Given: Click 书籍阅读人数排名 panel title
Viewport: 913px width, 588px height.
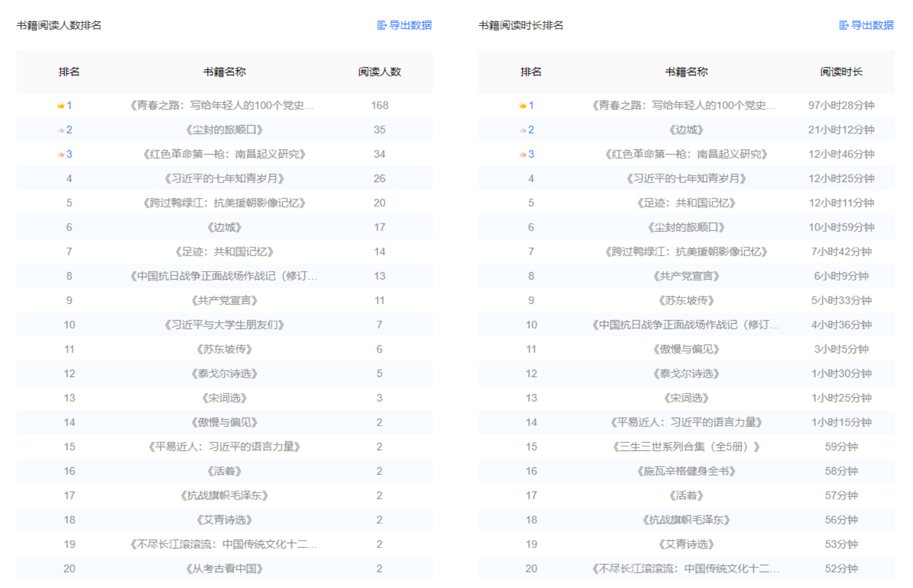Looking at the screenshot, I should [59, 25].
